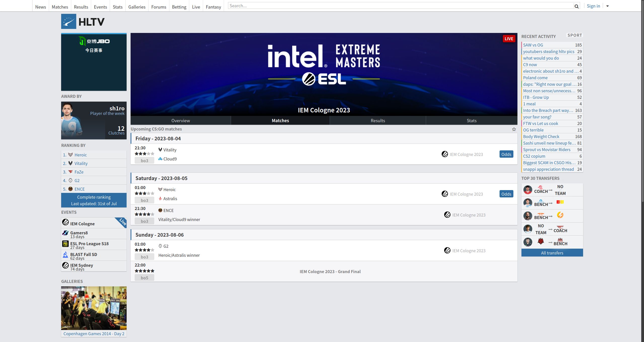Click the IEM Sydney event icon
This screenshot has height=342, width=644.
point(65,265)
